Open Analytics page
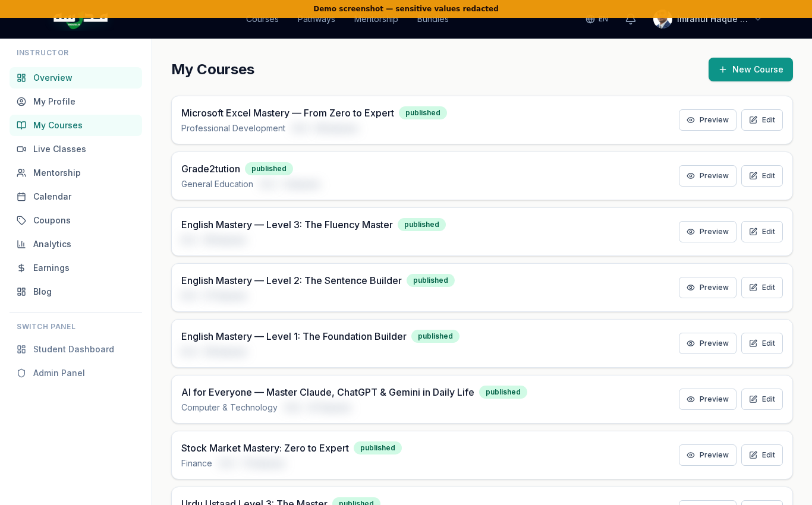Image resolution: width=812 pixels, height=505 pixels. (x=75, y=244)
